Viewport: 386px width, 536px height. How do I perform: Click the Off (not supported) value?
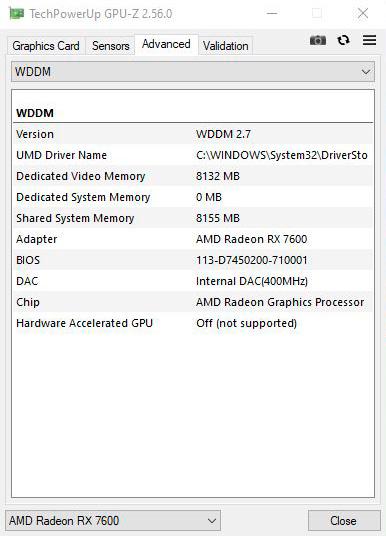(x=247, y=323)
